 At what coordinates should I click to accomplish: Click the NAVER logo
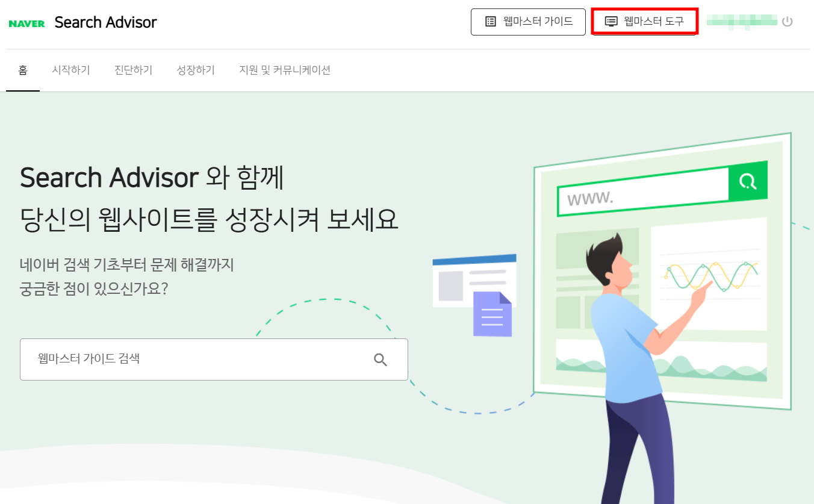coord(27,23)
